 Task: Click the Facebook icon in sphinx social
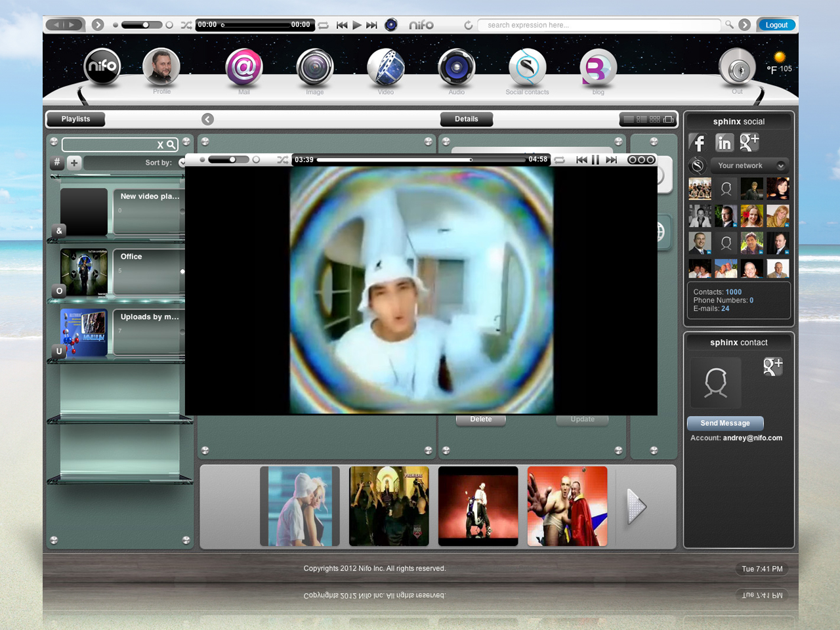[698, 142]
